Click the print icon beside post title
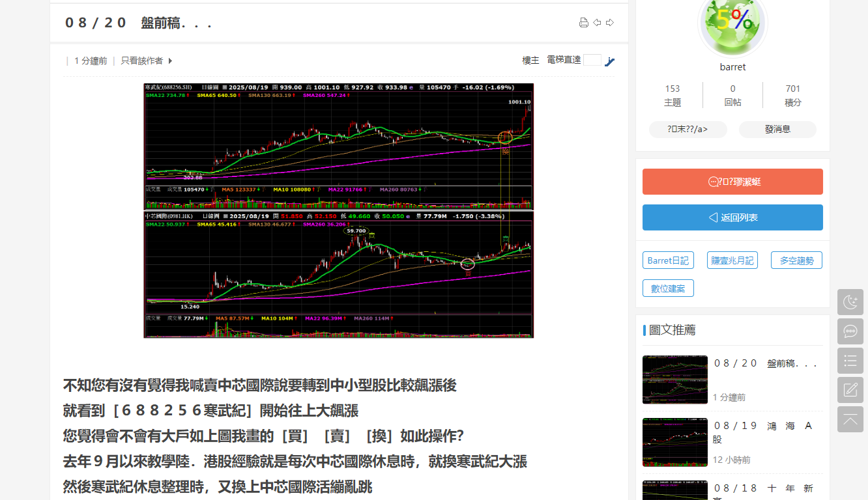 pos(584,23)
